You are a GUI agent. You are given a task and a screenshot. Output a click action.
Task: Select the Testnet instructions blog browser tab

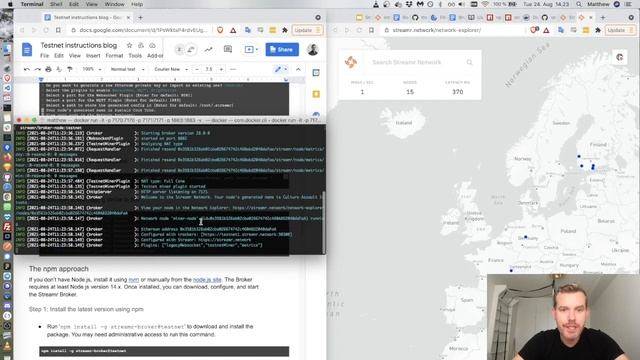pyautogui.click(x=87, y=18)
